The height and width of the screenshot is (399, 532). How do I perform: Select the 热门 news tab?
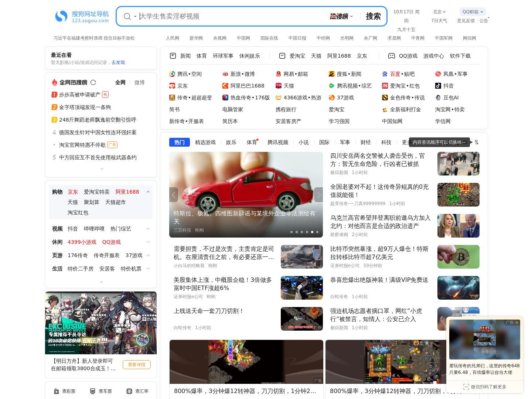pos(180,142)
